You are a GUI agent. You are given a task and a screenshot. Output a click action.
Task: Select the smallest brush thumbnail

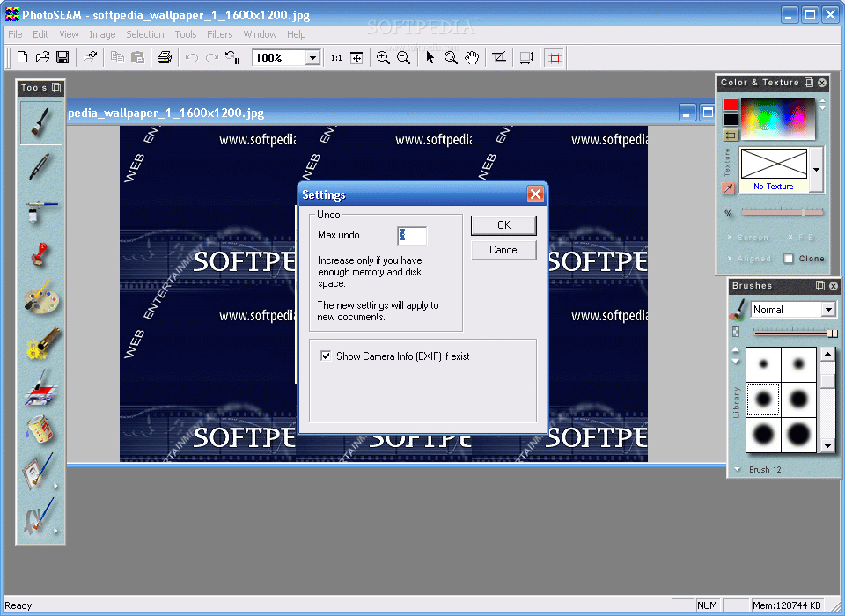[x=763, y=364]
